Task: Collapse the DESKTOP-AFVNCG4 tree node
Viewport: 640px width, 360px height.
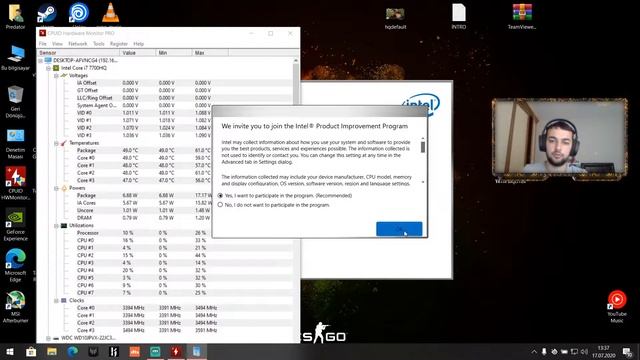Action: click(x=41, y=60)
